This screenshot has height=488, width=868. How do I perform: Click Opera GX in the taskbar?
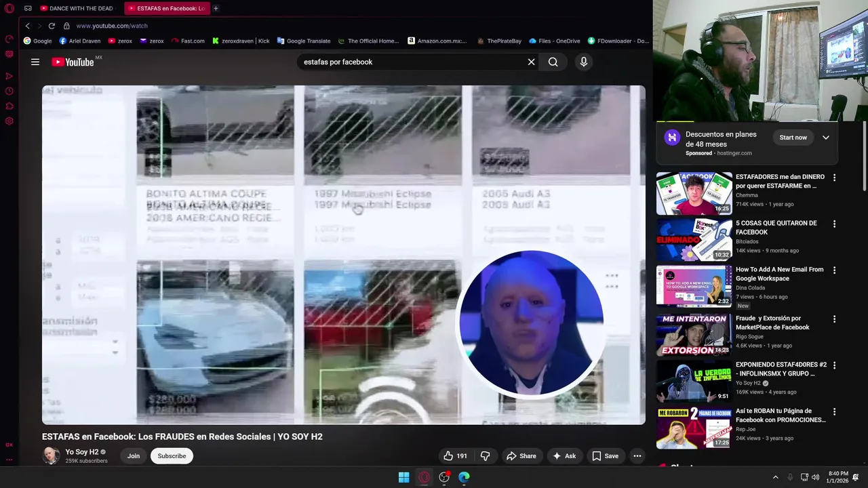424,477
